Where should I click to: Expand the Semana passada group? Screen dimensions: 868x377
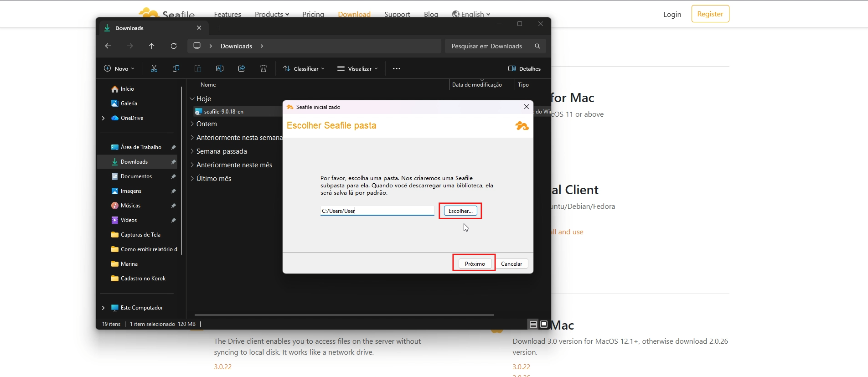point(192,151)
